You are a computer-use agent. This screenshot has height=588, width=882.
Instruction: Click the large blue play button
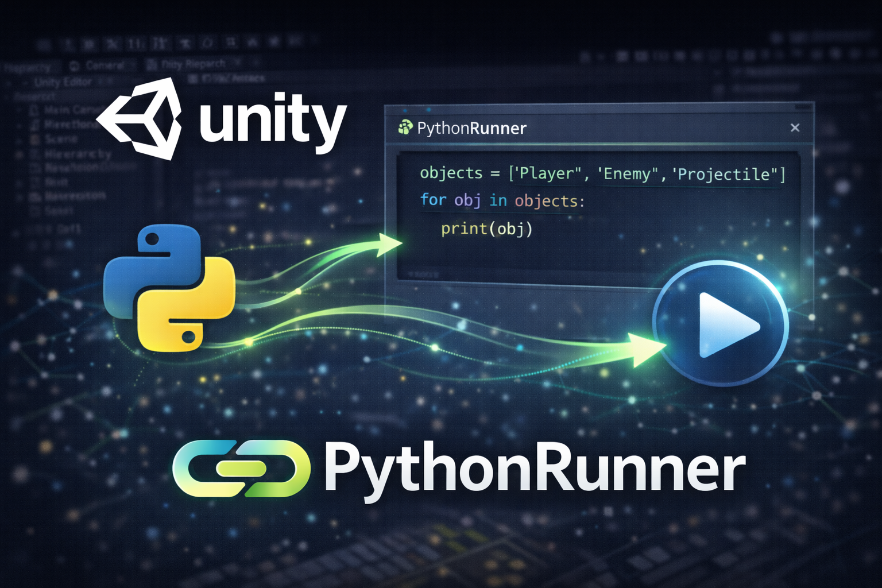click(x=721, y=323)
